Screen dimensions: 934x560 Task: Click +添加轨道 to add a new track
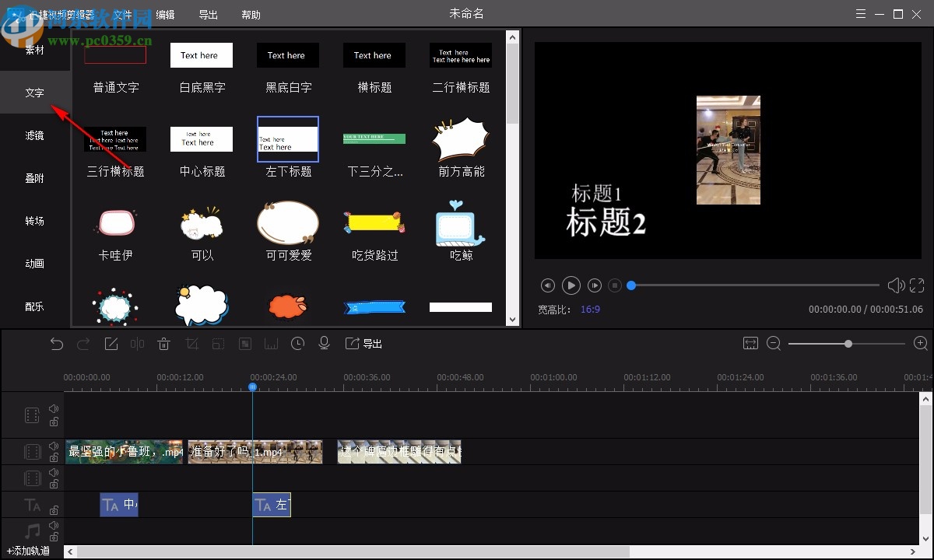pyautogui.click(x=30, y=550)
